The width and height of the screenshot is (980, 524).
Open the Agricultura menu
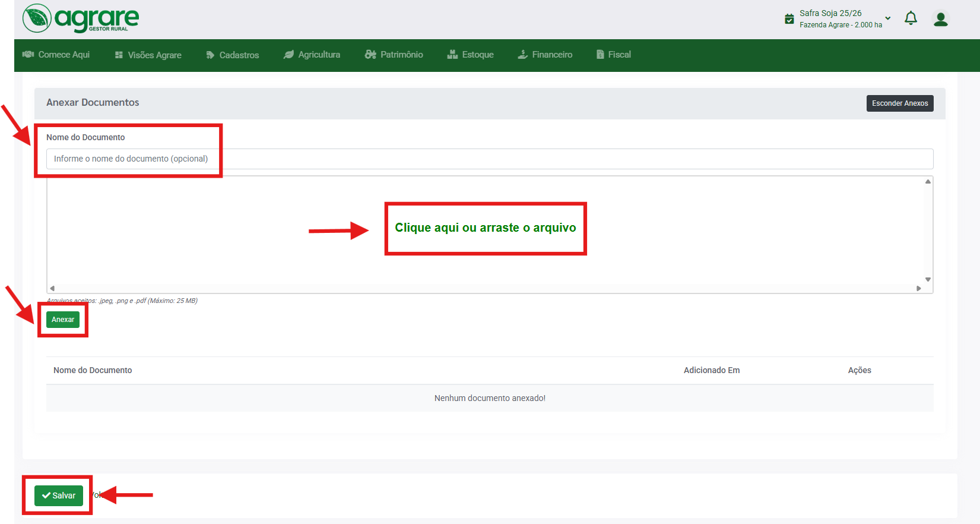click(312, 55)
